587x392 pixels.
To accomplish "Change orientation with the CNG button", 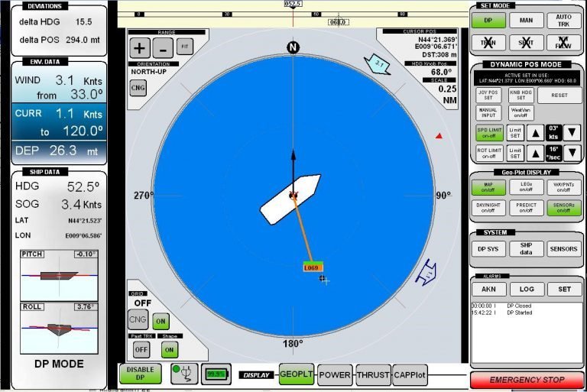I will (x=138, y=88).
